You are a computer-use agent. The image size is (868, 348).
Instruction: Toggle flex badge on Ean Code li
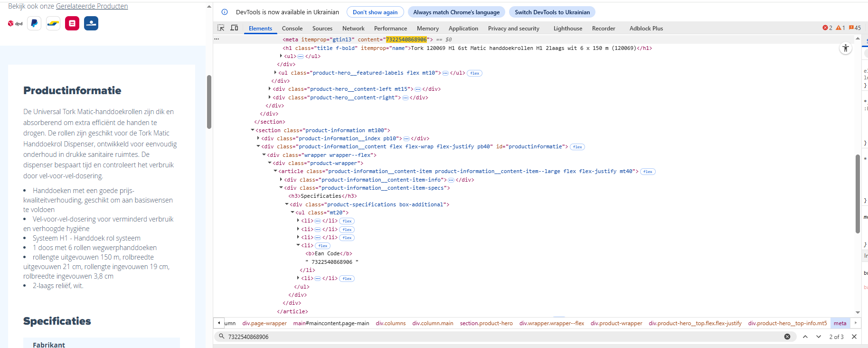323,246
